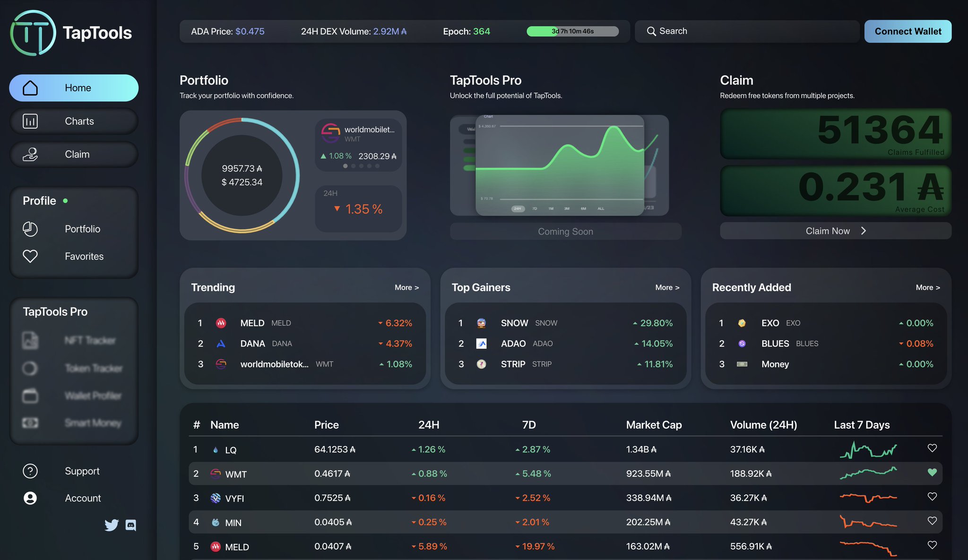Screen dimensions: 968x560
Task: Click the MELD token icon in Trending
Action: pyautogui.click(x=221, y=323)
